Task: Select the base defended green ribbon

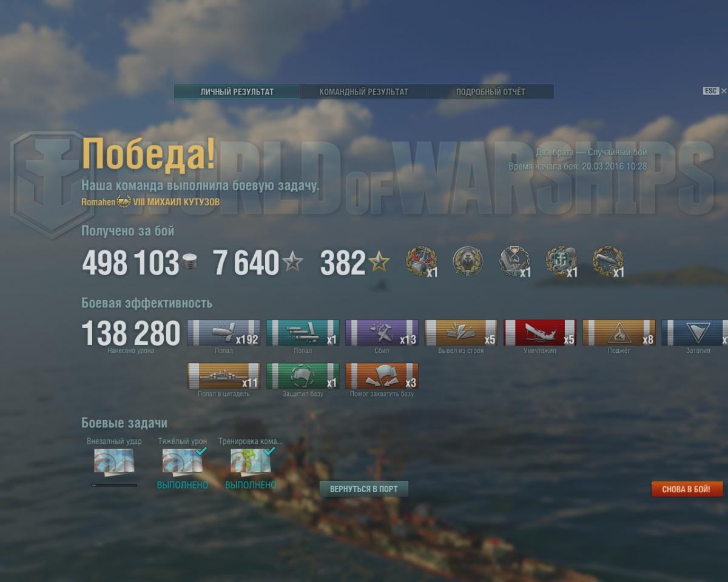Action: coord(303,376)
